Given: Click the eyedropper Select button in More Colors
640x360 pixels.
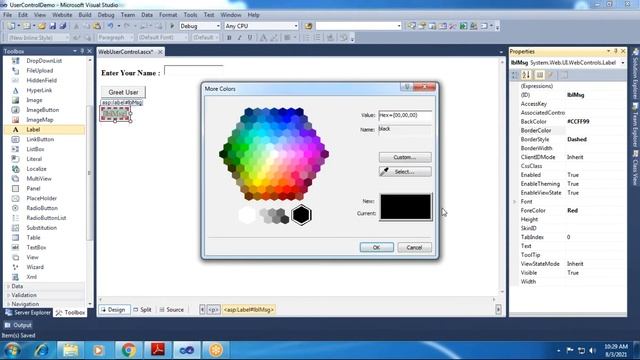Looking at the screenshot, I should (405, 171).
